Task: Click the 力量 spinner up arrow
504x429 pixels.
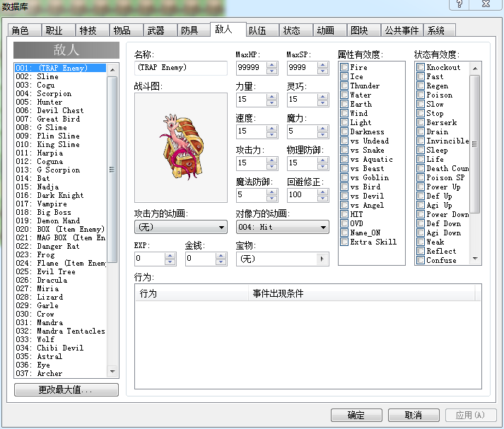Action: pos(272,96)
